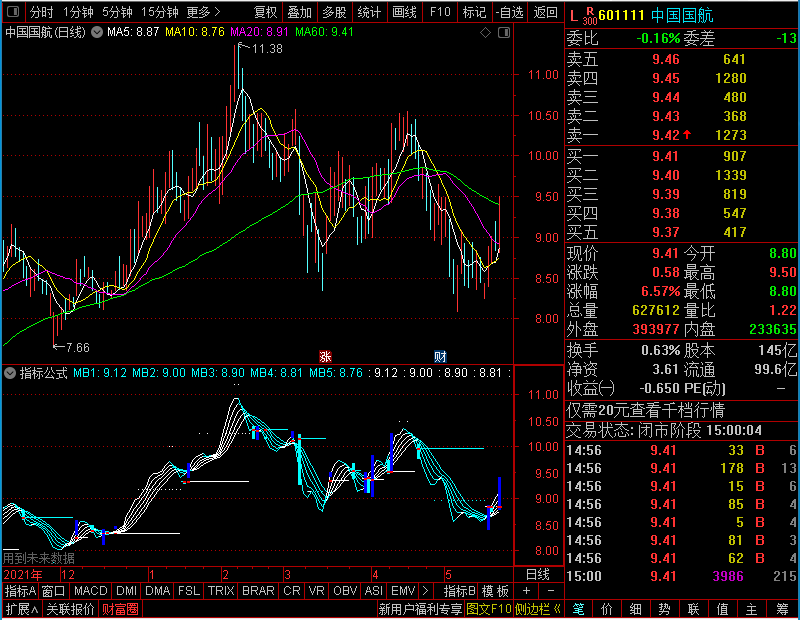Select the 指标B tab
Viewport: 800px width, 620px height.
coord(460,591)
